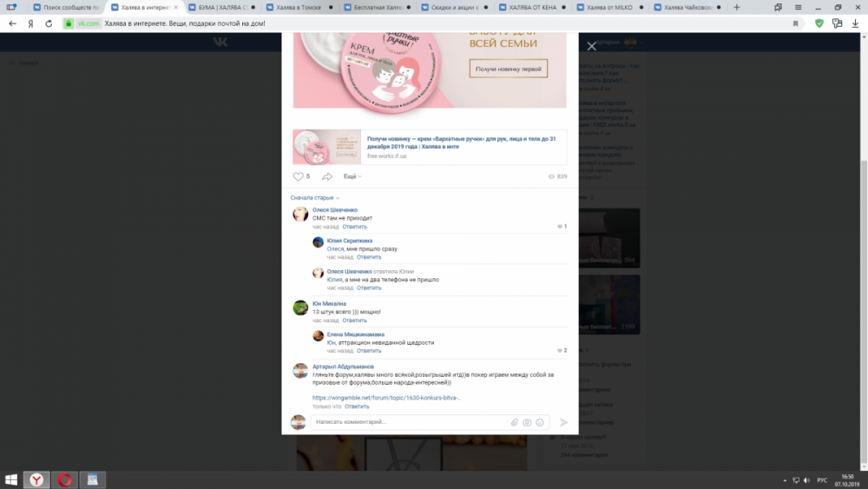The height and width of the screenshot is (489, 868).
Task: Reload the page with the refresh icon
Action: point(49,23)
